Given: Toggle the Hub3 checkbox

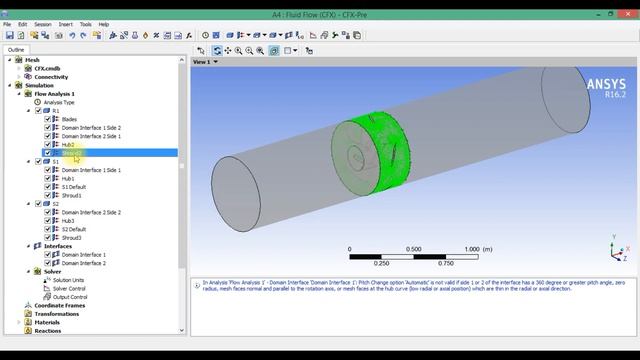Looking at the screenshot, I should (47, 221).
